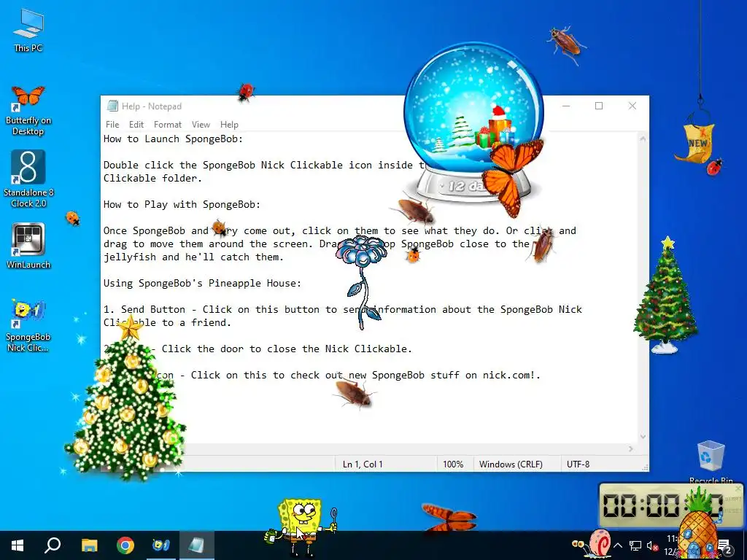Screen dimensions: 747x560
Task: Click the ladybug on the Notepad title bar
Action: coord(246,92)
